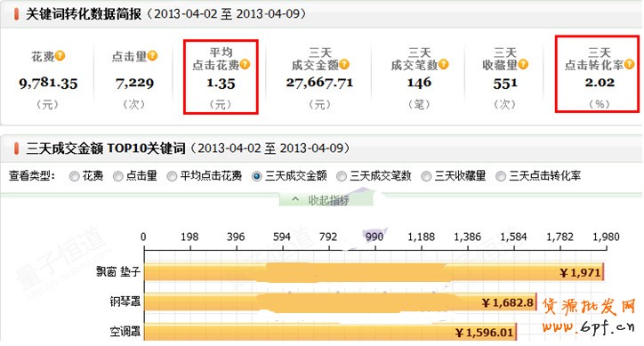644x346 pixels.
Task: Select the 点击量 radio option
Action: pos(118,176)
